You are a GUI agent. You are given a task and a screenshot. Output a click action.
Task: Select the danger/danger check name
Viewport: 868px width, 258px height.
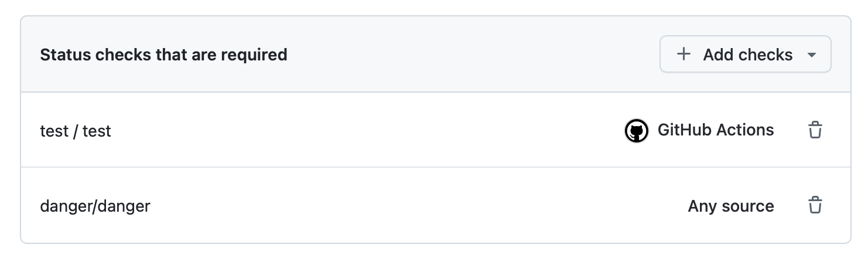[x=95, y=206]
